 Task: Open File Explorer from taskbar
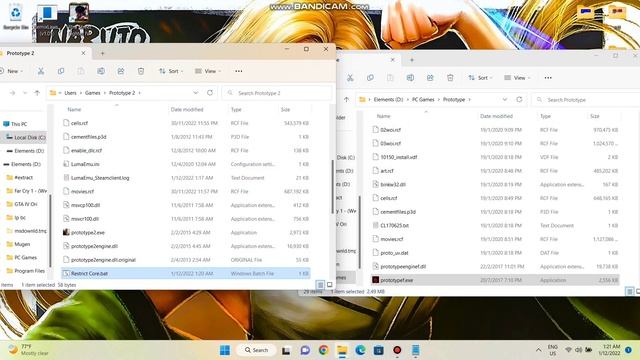click(x=342, y=350)
